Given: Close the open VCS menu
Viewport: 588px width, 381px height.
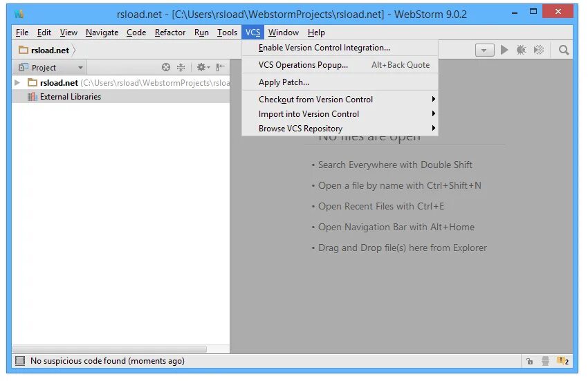Looking at the screenshot, I should 252,32.
